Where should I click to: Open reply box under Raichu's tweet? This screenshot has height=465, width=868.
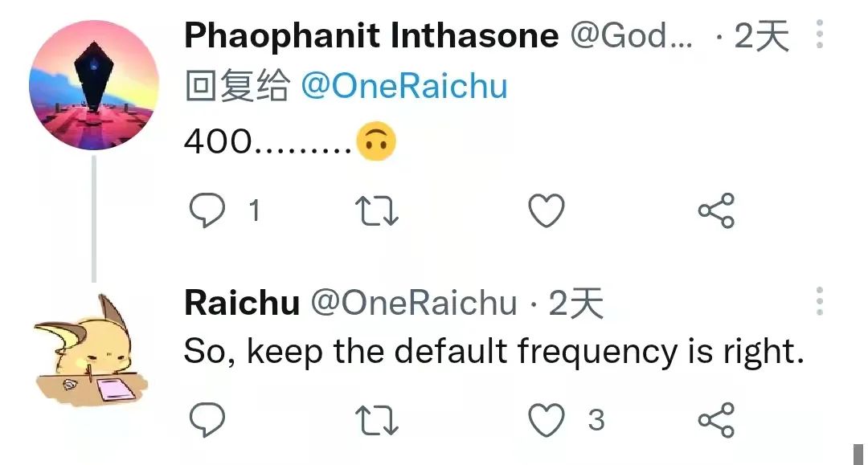coord(207,420)
